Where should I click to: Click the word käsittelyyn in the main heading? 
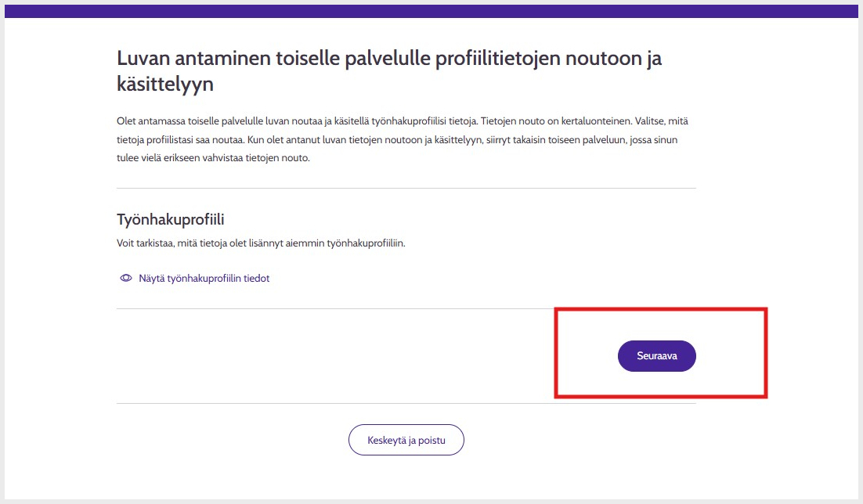[x=164, y=85]
